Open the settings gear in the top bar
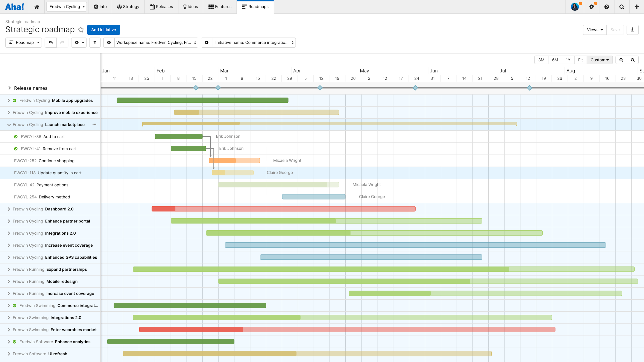Screen dimensions: 644x362 coord(591,7)
